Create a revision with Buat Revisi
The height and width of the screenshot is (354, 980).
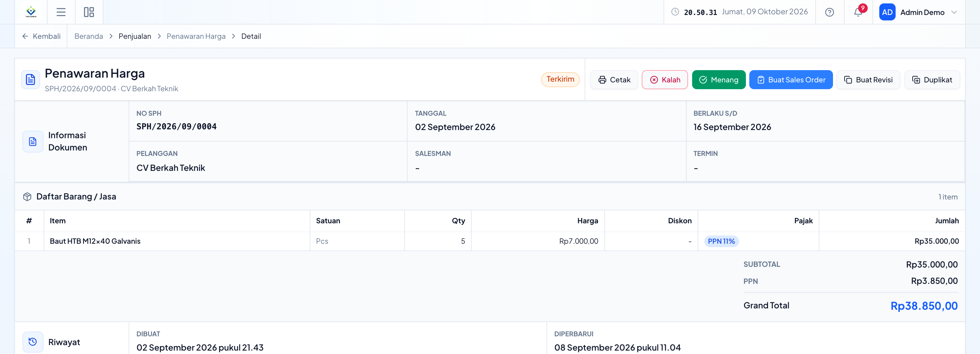click(x=868, y=80)
